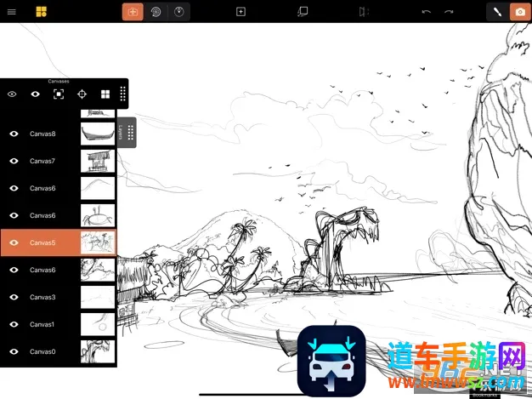Click the redo arrow
Screen dimensions: 532x399
[449, 12]
